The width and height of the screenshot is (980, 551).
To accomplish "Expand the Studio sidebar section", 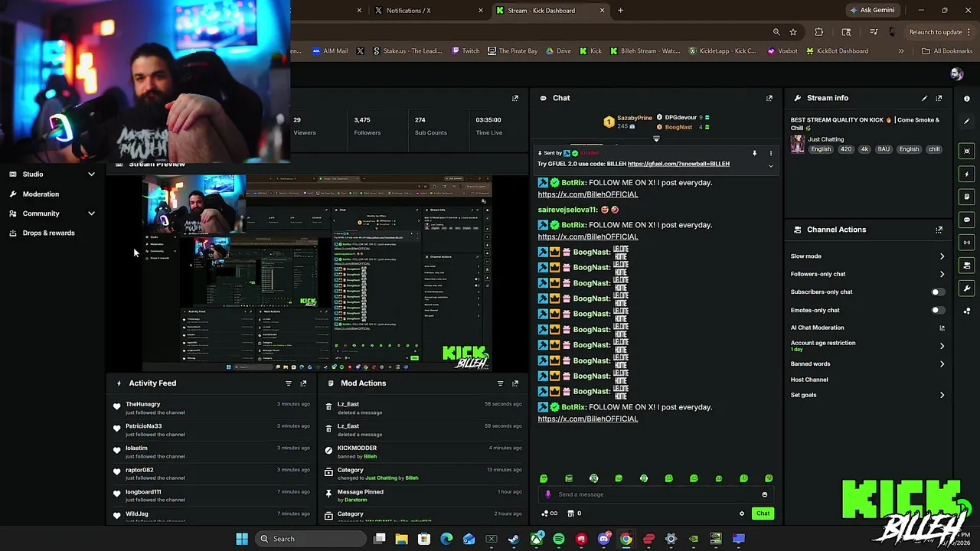I will click(x=91, y=174).
